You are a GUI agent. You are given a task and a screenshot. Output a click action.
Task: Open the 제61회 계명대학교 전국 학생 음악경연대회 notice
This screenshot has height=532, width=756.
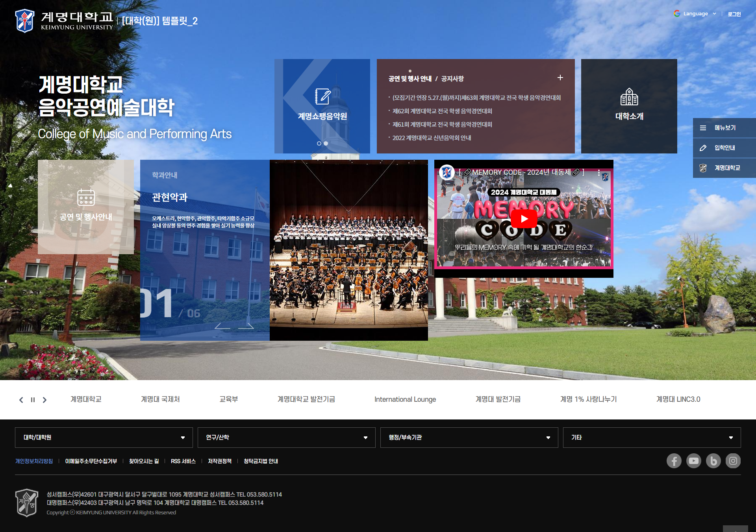442,125
